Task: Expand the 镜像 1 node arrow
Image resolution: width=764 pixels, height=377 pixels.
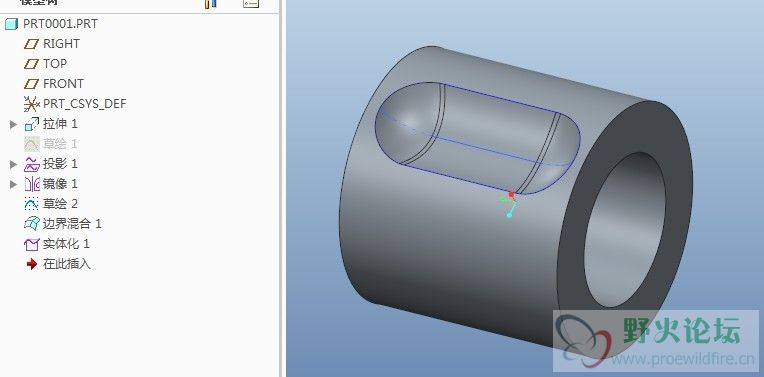Action: pos(14,184)
